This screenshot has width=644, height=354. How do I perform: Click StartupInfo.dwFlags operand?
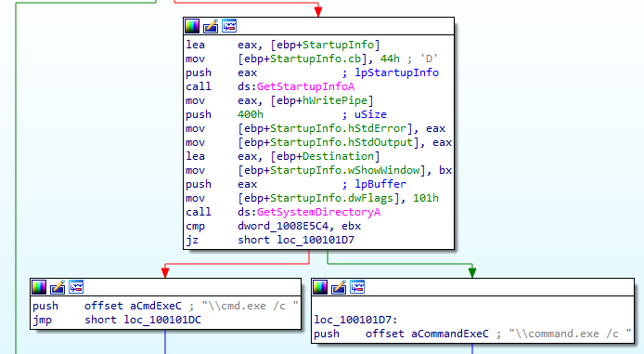(x=331, y=198)
